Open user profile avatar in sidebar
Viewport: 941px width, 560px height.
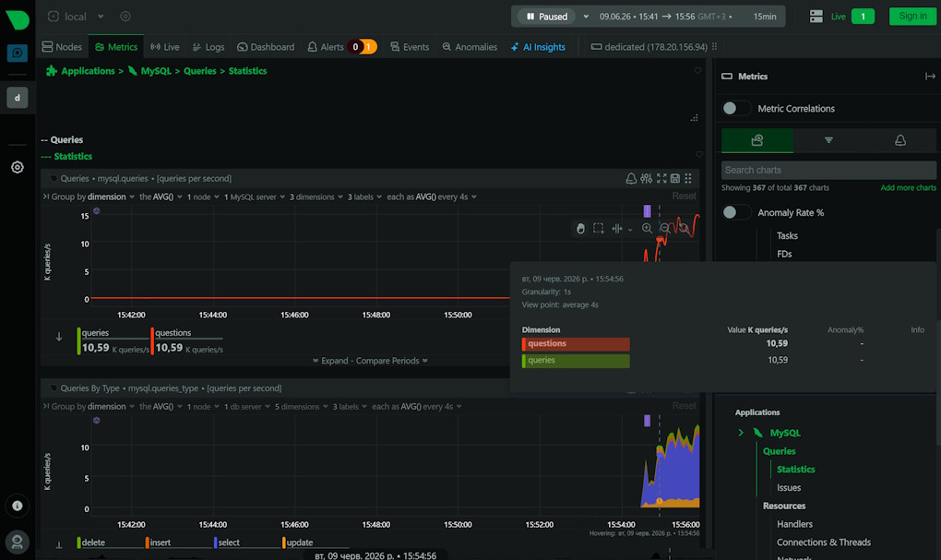(18, 542)
